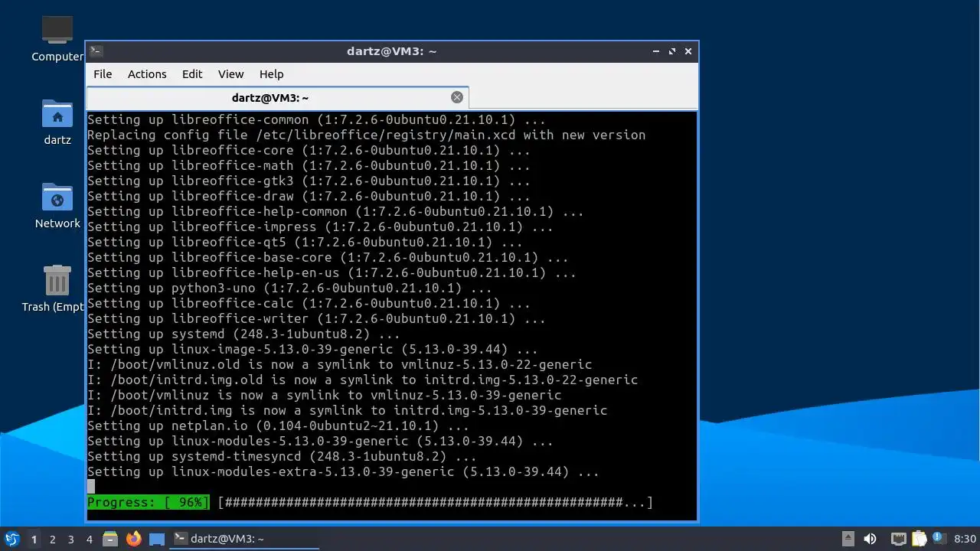
Task: Select the dartz@VM3: ~ terminal tab
Action: click(x=277, y=98)
